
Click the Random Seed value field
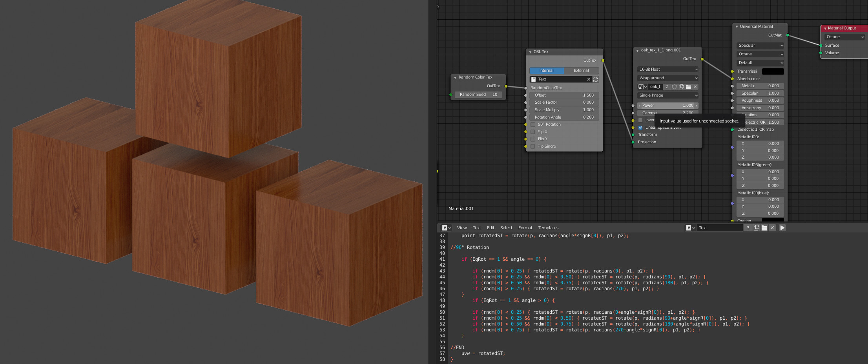click(x=478, y=95)
